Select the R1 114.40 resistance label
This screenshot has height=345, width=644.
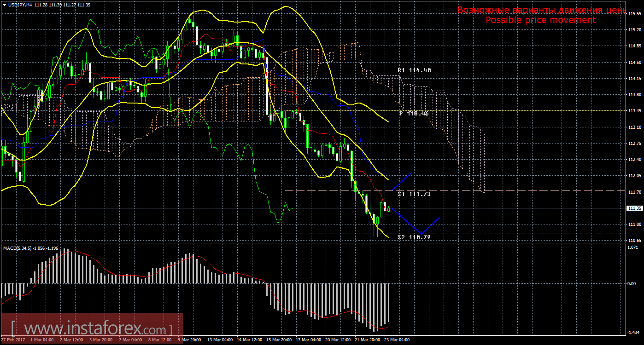click(x=414, y=70)
